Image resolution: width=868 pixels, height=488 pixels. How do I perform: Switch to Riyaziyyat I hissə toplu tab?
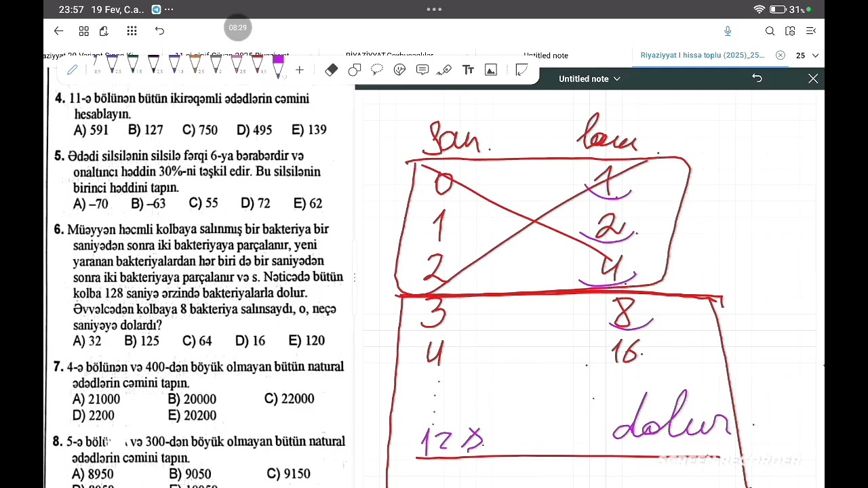(702, 55)
